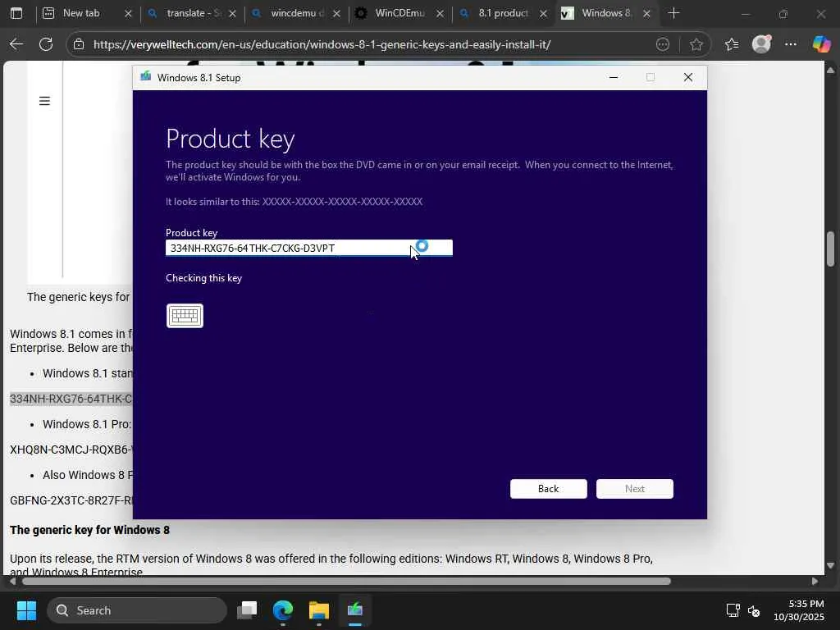Screen dimensions: 840x630
Task: Click the scroll right arrow of page
Action: tap(815, 582)
